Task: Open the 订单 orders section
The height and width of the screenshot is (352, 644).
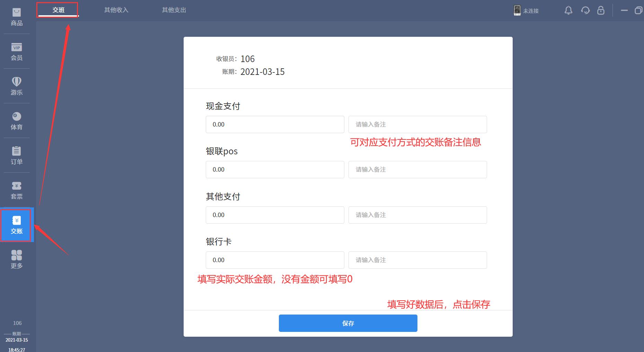Action: pos(17,156)
